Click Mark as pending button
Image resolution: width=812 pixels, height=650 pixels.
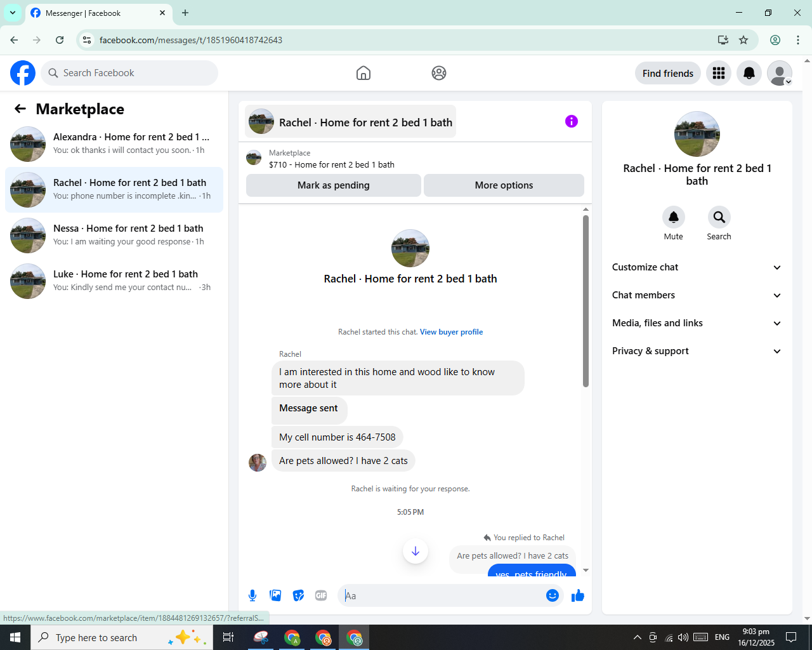click(x=334, y=185)
